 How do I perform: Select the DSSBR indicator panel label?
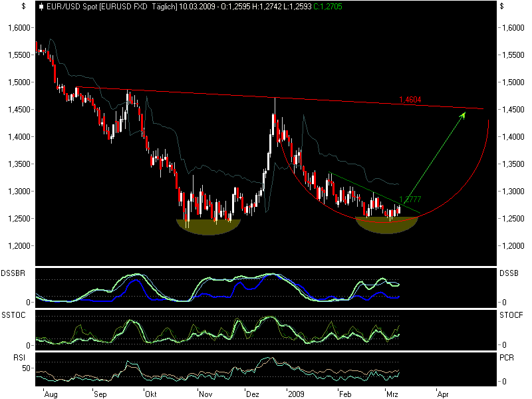click(13, 271)
